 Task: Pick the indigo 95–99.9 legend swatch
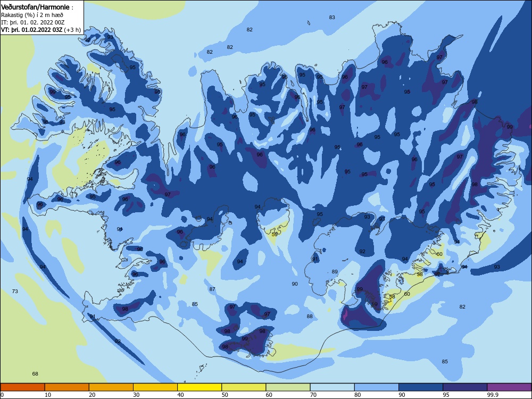(x=465, y=387)
